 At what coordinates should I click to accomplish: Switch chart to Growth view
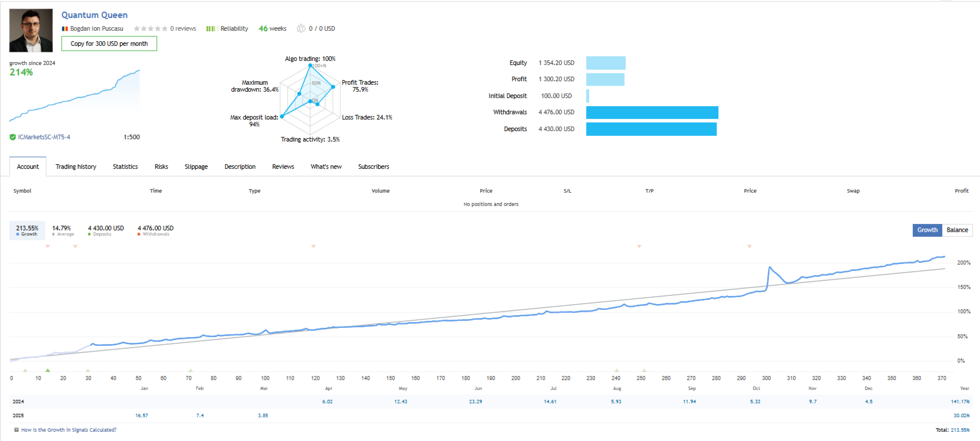click(927, 230)
